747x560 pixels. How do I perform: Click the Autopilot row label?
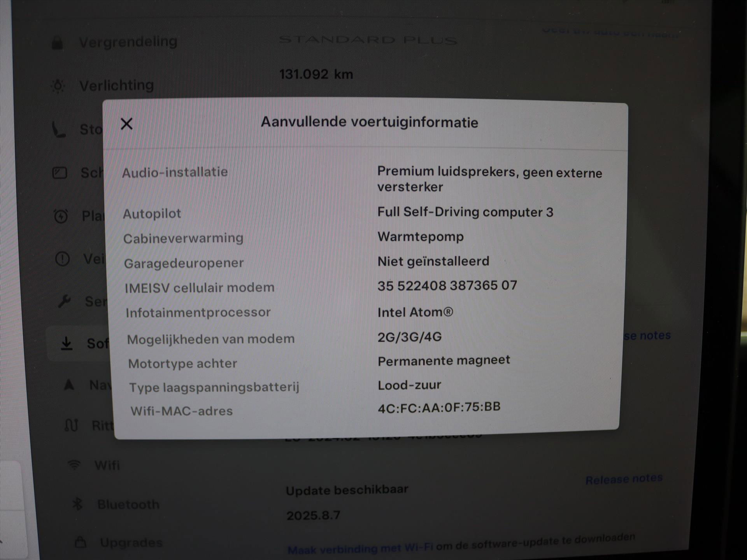pyautogui.click(x=152, y=214)
